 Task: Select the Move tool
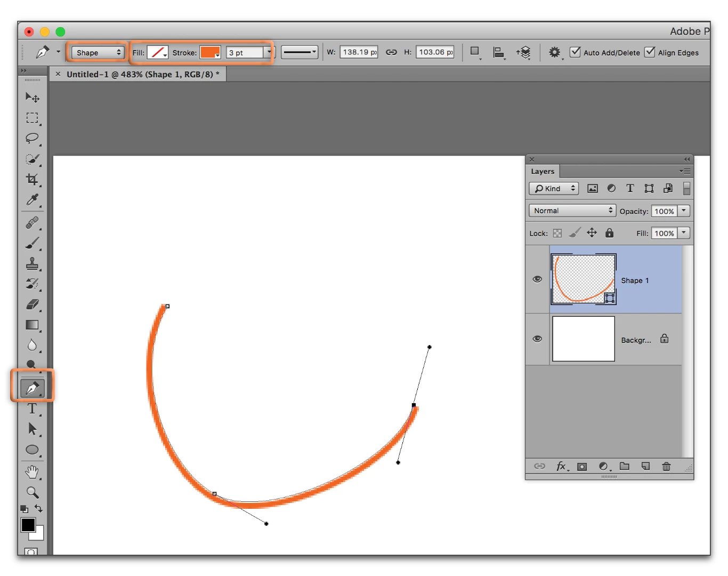(x=32, y=98)
